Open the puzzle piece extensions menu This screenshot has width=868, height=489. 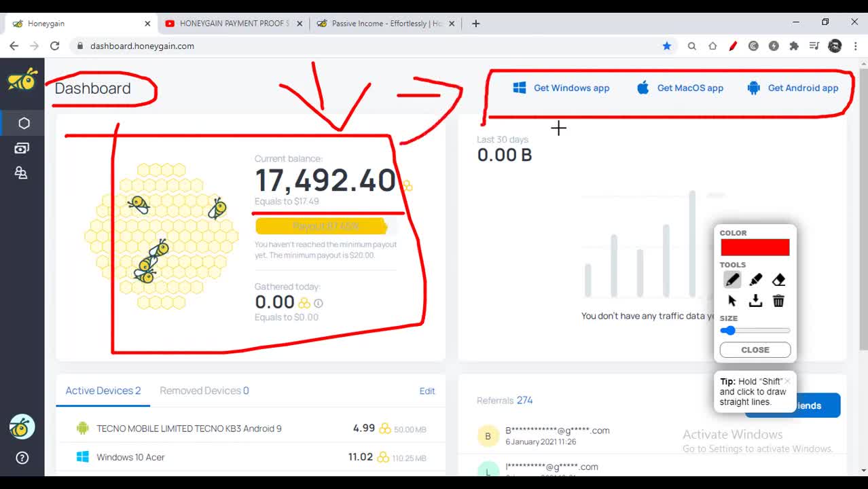(x=794, y=46)
